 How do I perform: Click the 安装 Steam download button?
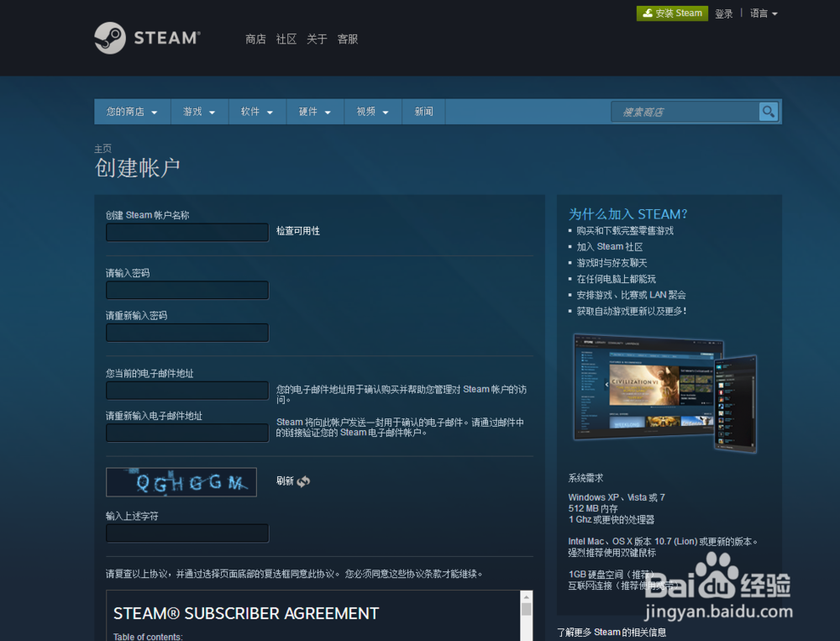[x=672, y=13]
